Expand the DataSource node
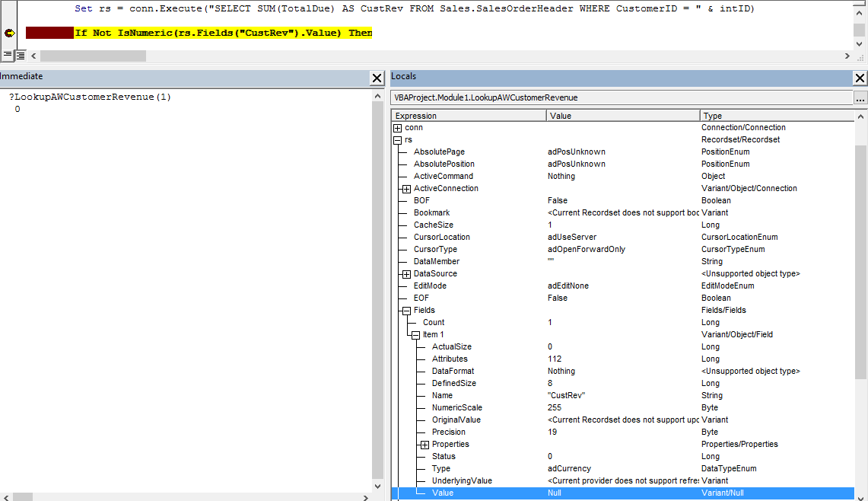This screenshot has height=501, width=868. click(x=406, y=274)
